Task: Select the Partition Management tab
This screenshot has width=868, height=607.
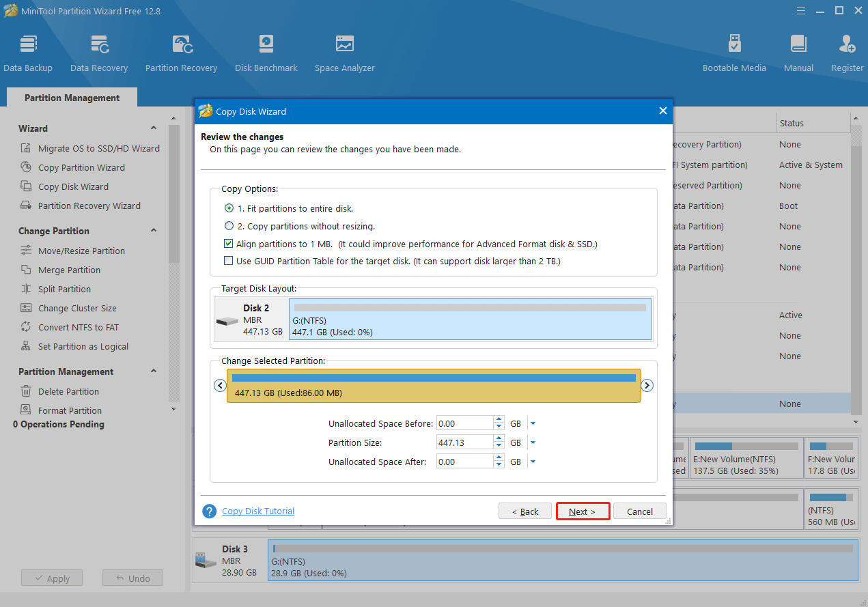Action: [72, 98]
